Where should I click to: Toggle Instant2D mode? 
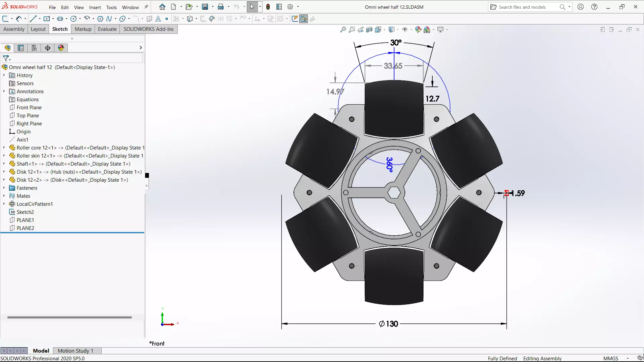tap(304, 19)
